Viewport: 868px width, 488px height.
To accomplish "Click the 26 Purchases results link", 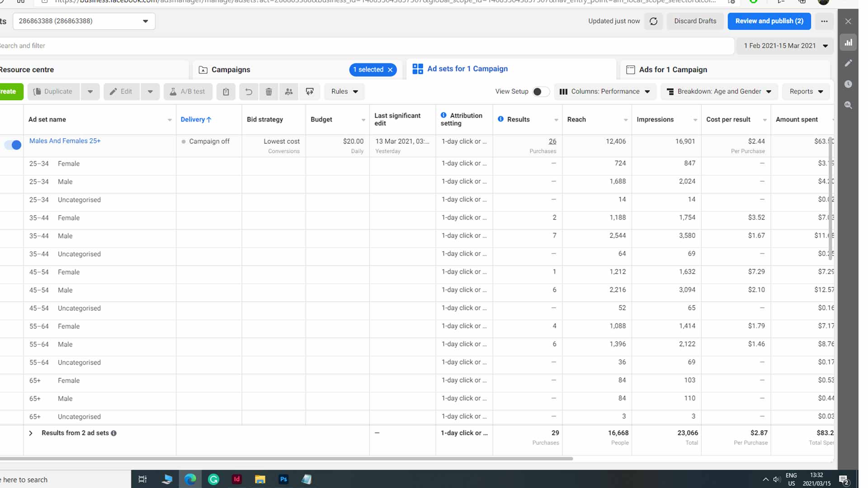I will pos(552,141).
